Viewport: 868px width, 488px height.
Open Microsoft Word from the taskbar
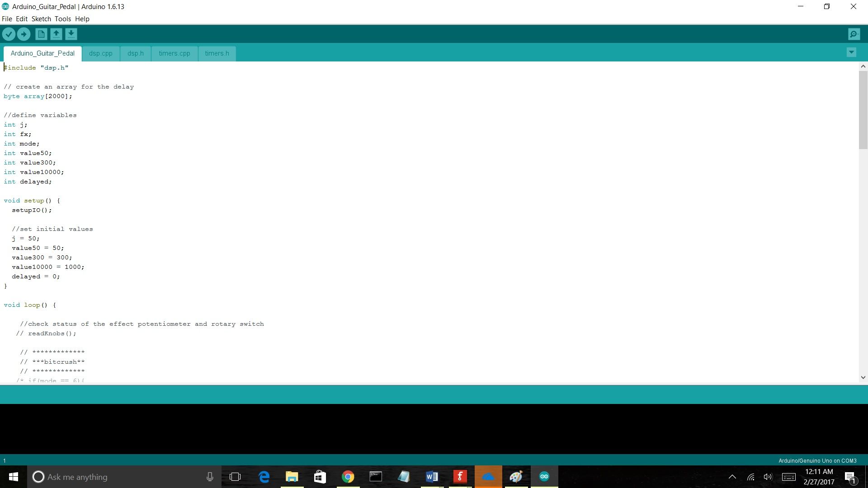coord(432,477)
